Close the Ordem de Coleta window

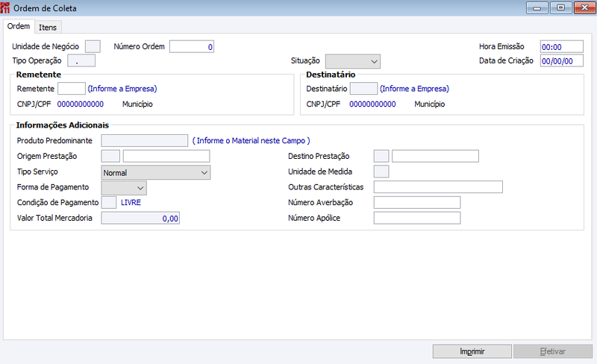(584, 8)
